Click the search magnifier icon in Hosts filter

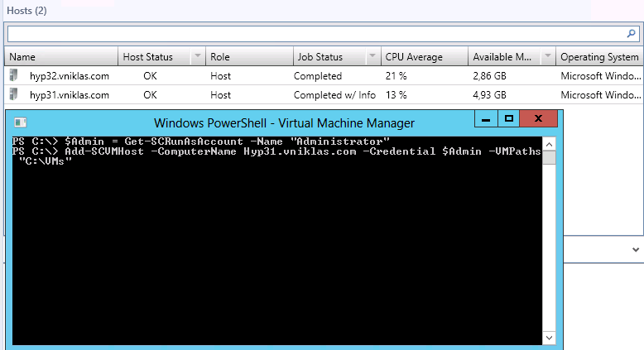click(632, 34)
